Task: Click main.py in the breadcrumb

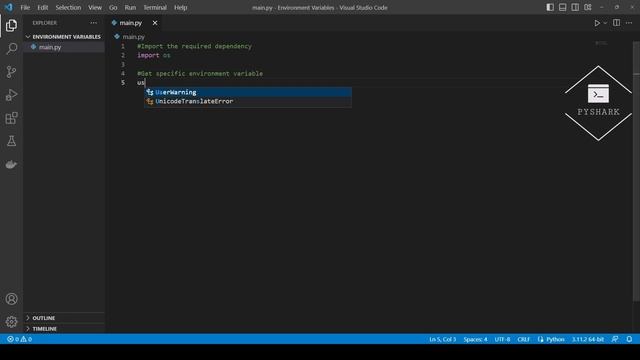Action: (133, 37)
